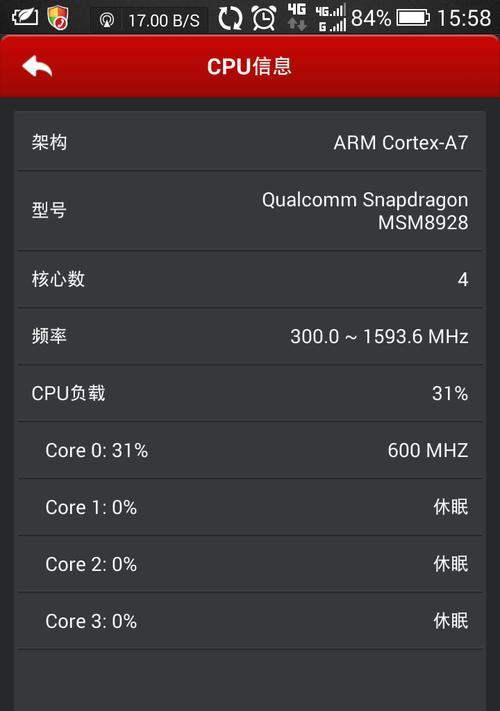Tap the 15:58 clock in status bar
Viewport: 500px width, 711px height.
[x=464, y=19]
